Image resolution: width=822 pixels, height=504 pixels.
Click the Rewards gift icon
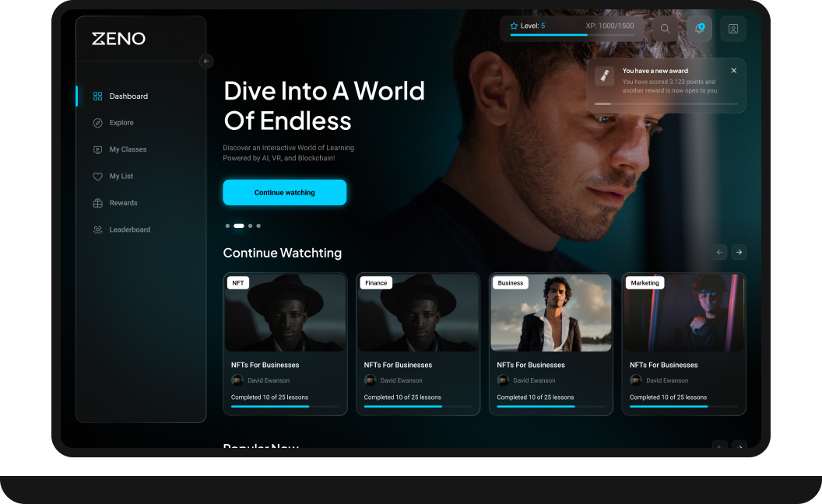[x=98, y=203]
